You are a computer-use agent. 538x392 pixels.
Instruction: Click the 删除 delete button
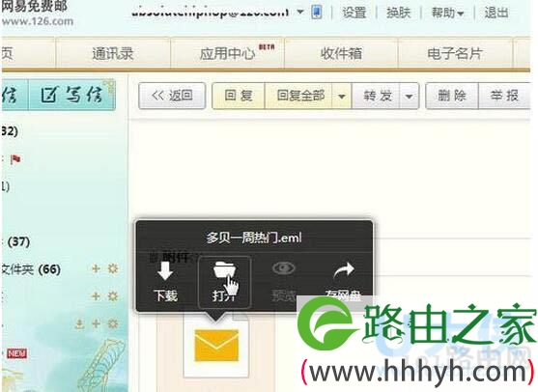[452, 96]
